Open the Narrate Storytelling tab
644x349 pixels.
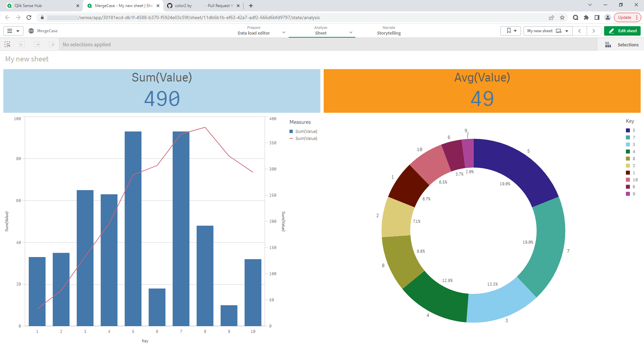[x=389, y=31]
